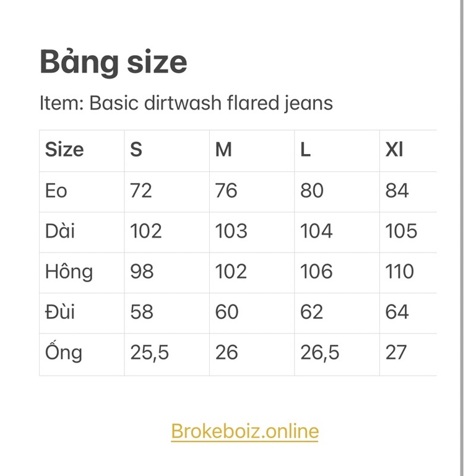Select the "M" size column header
This screenshot has height=476, width=476.
(x=223, y=150)
